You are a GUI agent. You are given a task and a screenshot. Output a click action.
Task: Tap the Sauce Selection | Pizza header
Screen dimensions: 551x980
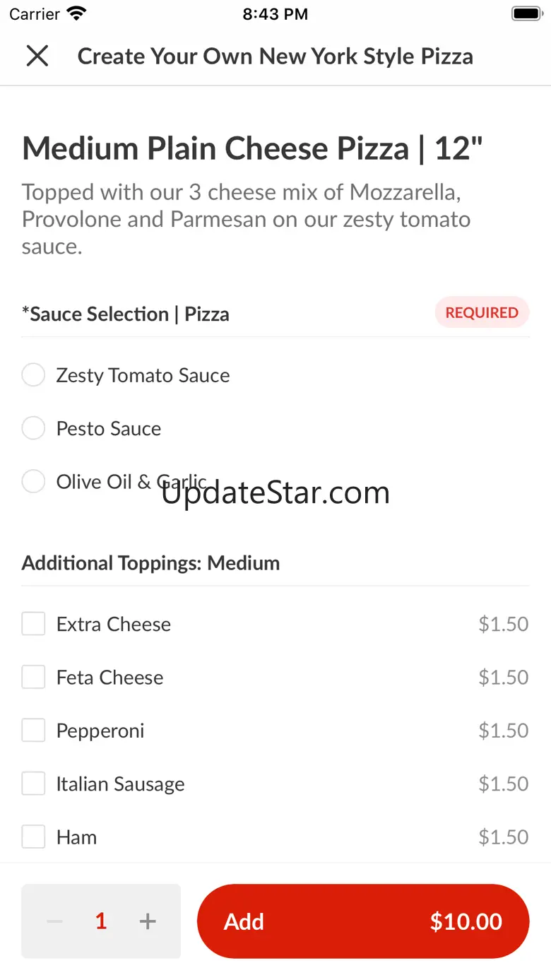click(126, 314)
